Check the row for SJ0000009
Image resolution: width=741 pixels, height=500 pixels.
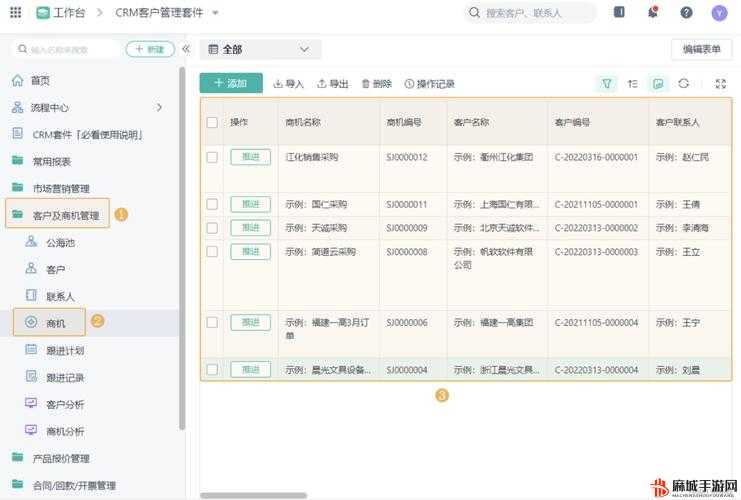pyautogui.click(x=212, y=228)
